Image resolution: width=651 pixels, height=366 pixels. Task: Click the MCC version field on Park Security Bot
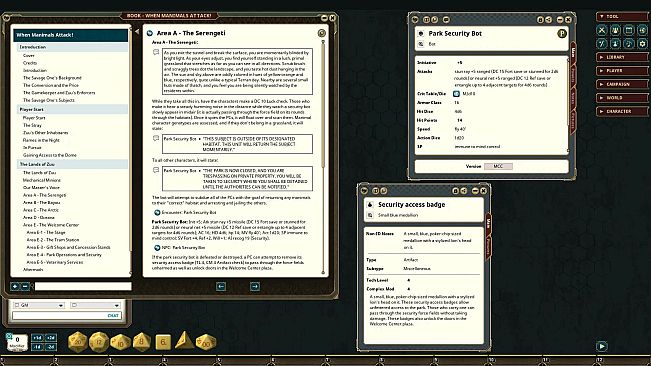[498, 166]
